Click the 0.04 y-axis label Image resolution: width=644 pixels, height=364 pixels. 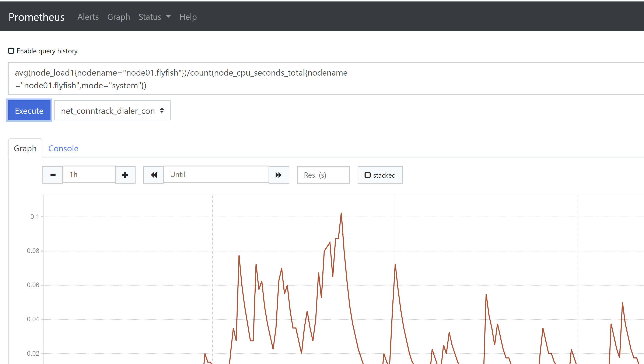point(33,319)
